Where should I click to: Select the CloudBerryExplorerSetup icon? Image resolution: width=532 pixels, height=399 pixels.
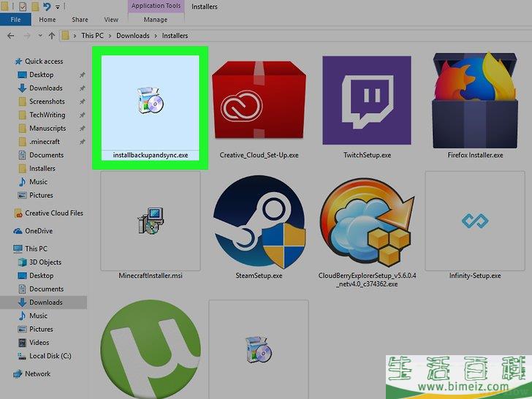point(367,221)
